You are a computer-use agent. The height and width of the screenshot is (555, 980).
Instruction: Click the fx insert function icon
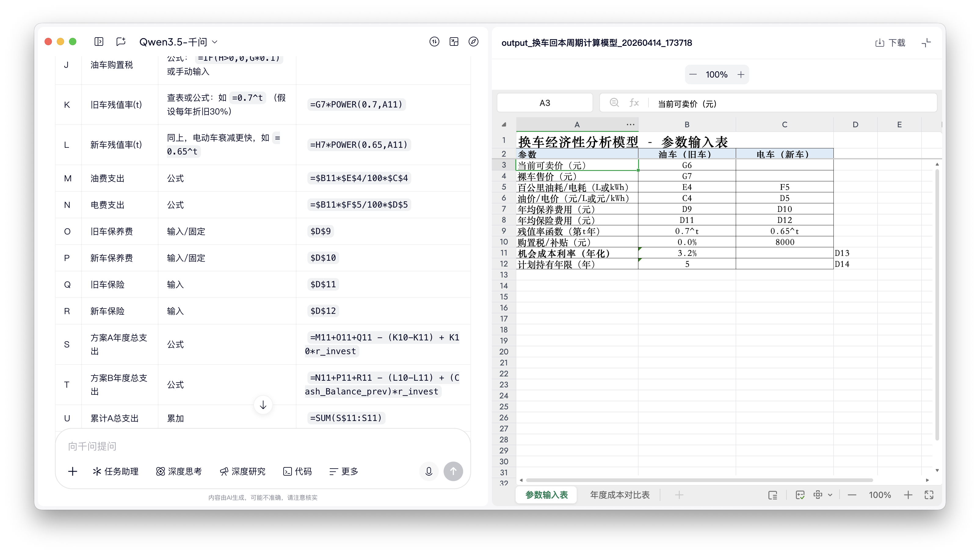634,103
